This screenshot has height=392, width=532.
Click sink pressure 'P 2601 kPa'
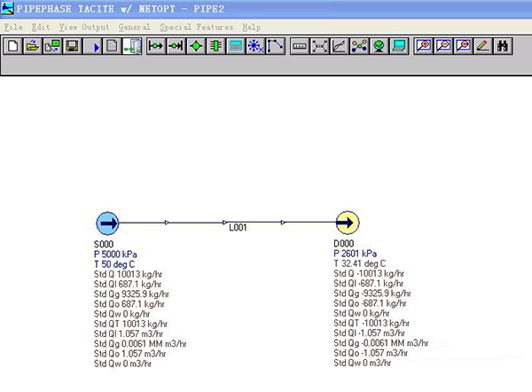coord(356,254)
